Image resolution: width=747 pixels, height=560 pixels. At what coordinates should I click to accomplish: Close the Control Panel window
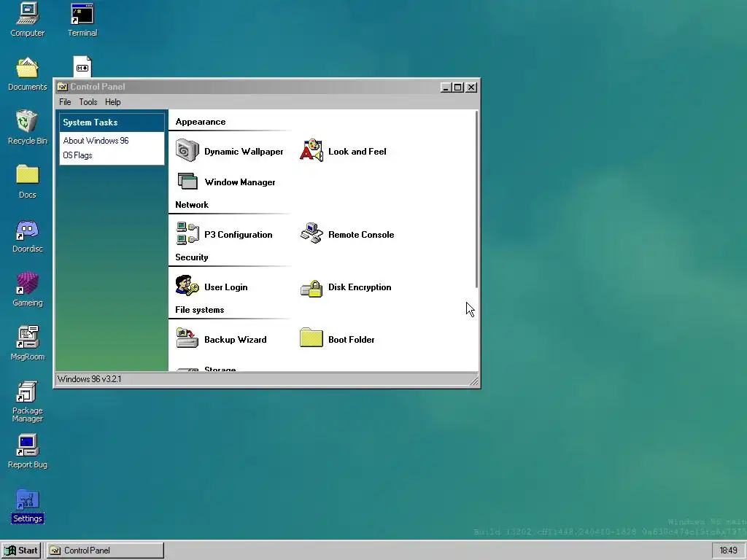click(471, 87)
